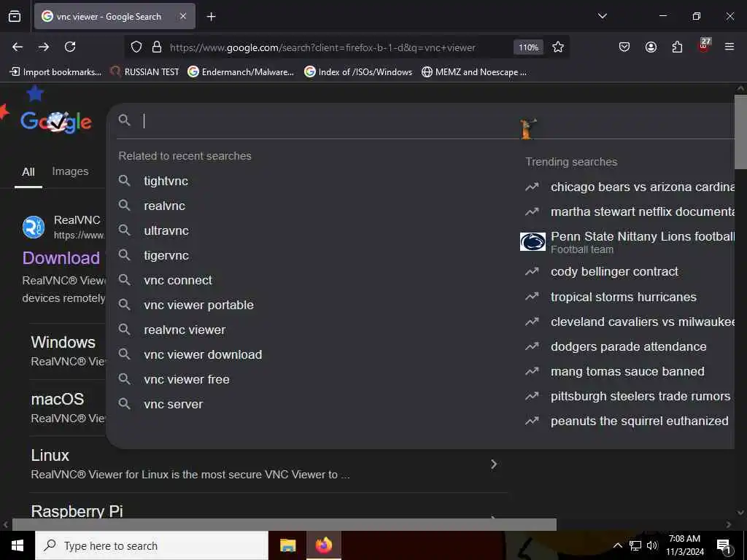The image size is (747, 560).
Task: Open the Download result title link
Action: point(61,257)
